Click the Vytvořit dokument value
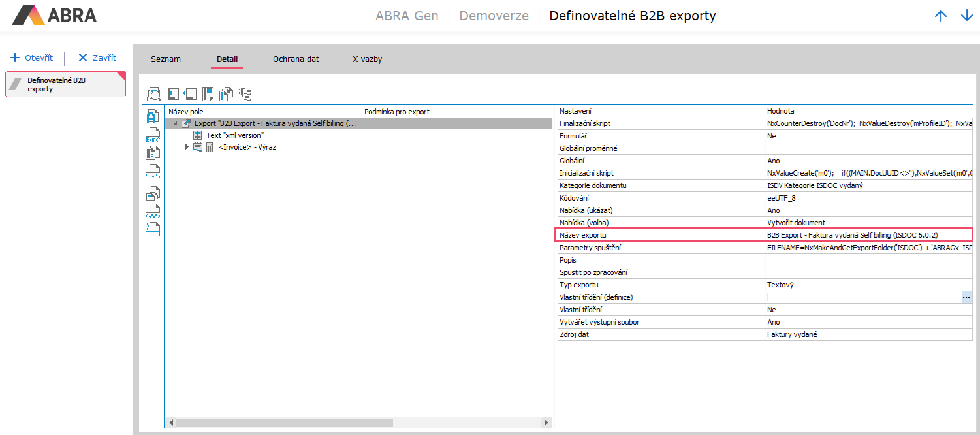 [x=796, y=223]
